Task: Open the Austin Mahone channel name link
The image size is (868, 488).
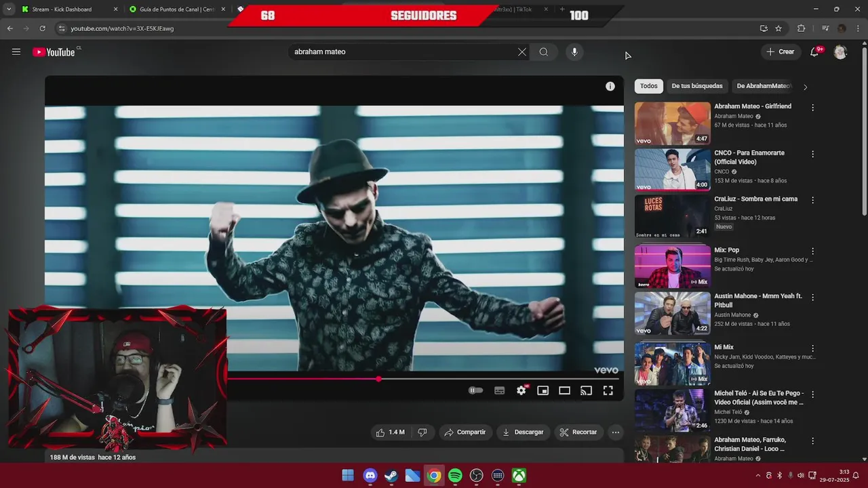Action: click(x=732, y=315)
